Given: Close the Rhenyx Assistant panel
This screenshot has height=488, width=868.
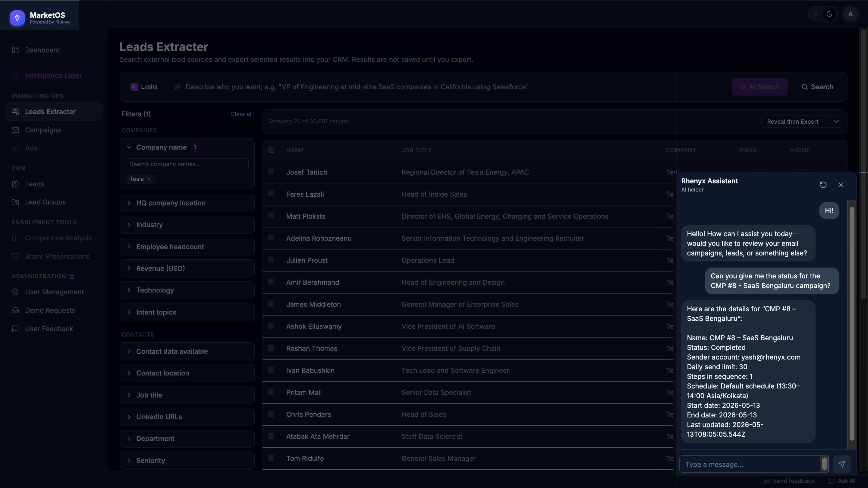Looking at the screenshot, I should pyautogui.click(x=841, y=185).
